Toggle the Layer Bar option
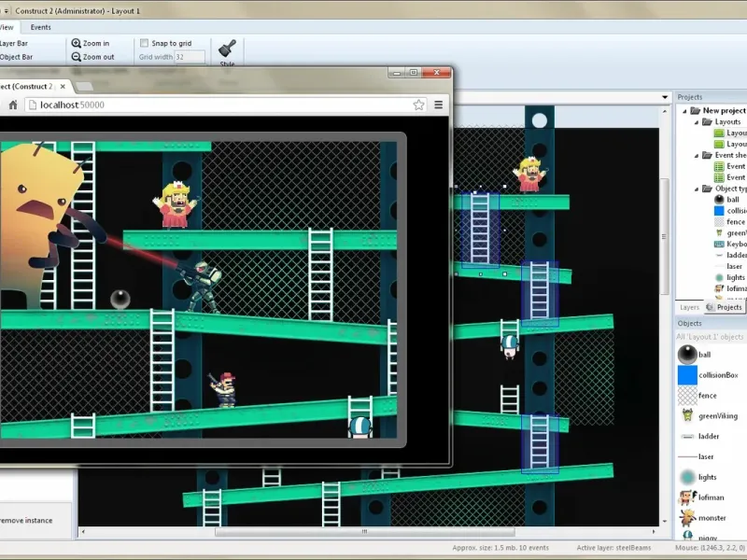The height and width of the screenshot is (560, 747). pos(14,43)
